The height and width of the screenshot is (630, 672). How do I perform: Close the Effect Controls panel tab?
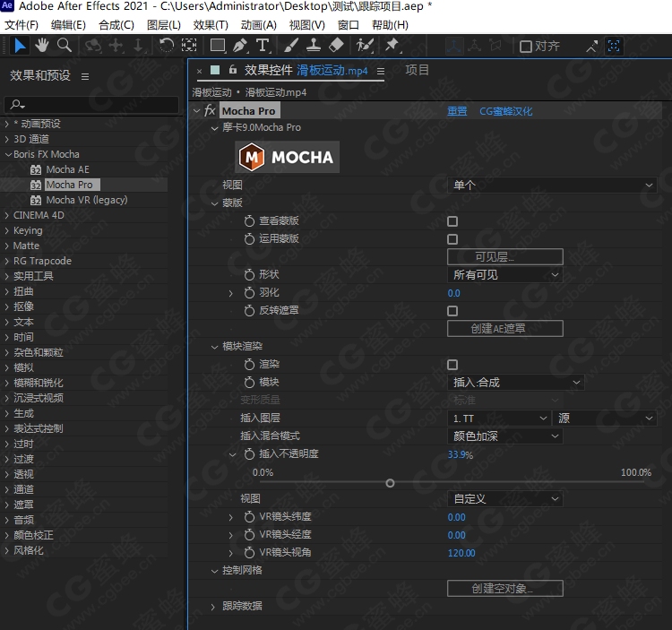click(199, 71)
